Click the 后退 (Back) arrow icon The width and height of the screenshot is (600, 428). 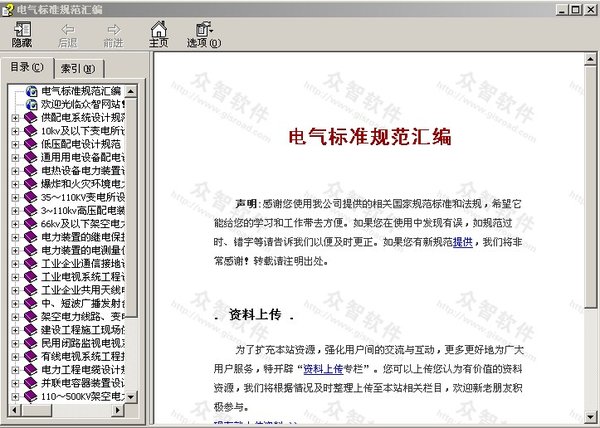pos(67,31)
